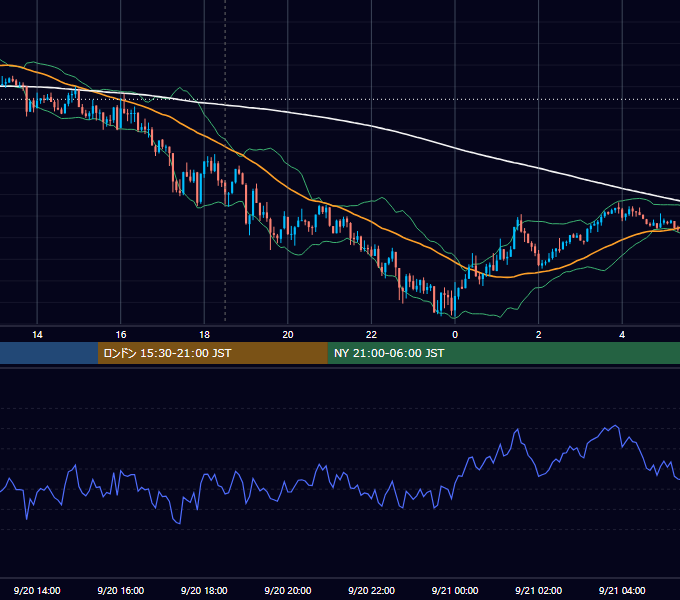Click the hour label 4 on the price chart axis
This screenshot has height=600, width=680.
coord(622,335)
